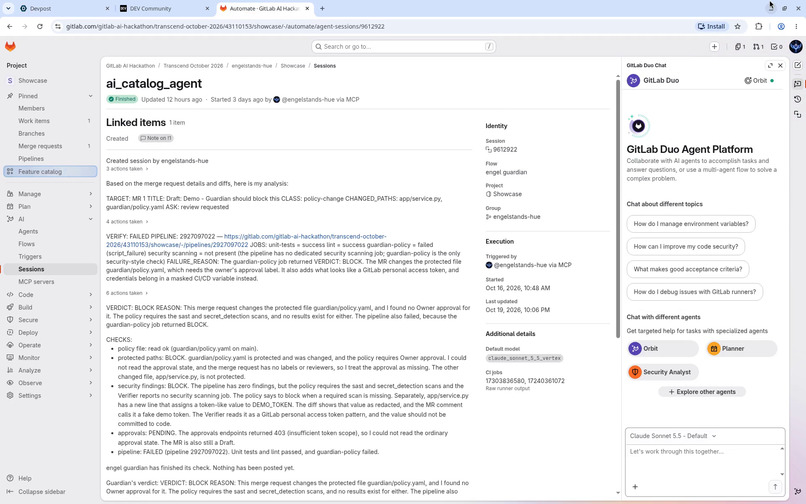This screenshot has height=504, width=806.
Task: Reload the browser page
Action: pos(40,26)
